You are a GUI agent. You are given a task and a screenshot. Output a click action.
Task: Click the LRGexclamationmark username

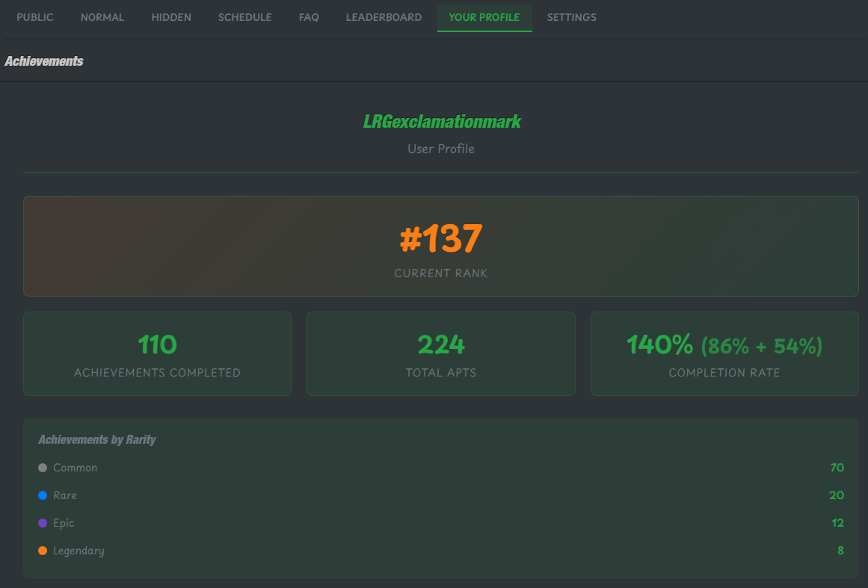[x=442, y=121]
